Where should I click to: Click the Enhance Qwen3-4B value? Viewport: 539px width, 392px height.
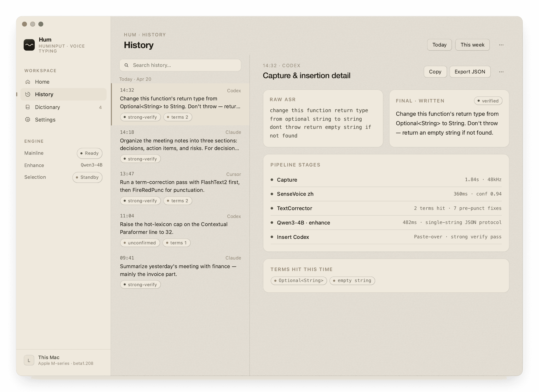click(91, 165)
